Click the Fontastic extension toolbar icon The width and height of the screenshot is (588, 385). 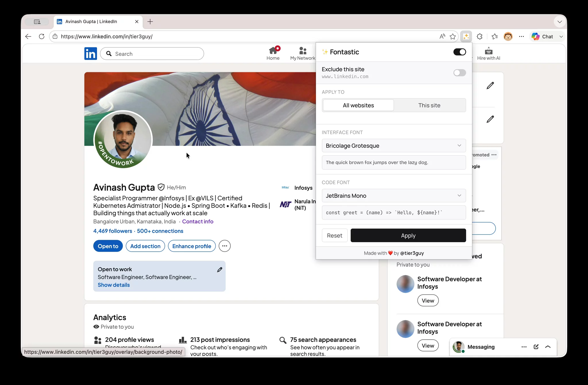466,36
